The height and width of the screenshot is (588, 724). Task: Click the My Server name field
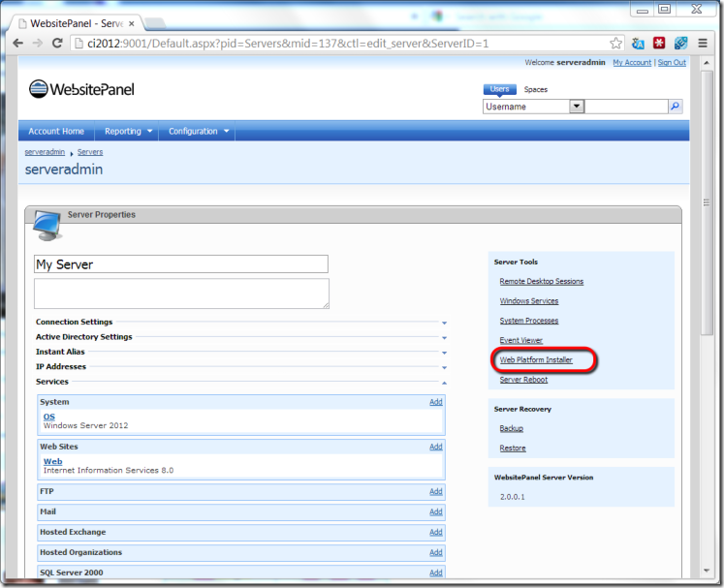tap(180, 264)
